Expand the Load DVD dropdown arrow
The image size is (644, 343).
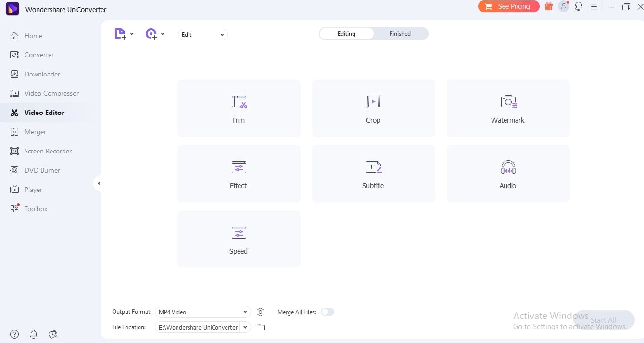point(163,34)
